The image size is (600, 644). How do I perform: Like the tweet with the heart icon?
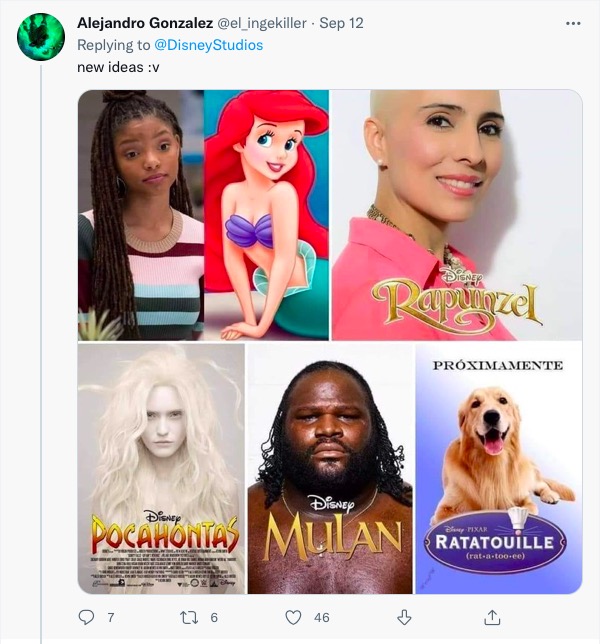tap(293, 617)
